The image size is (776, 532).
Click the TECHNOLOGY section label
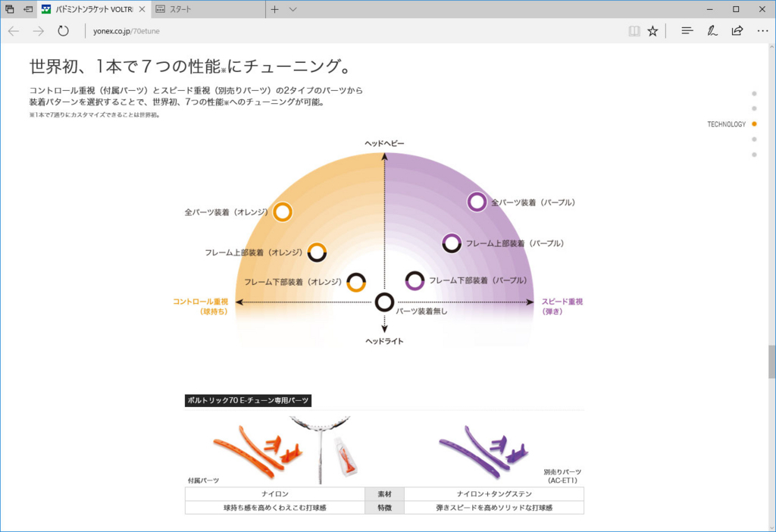[726, 124]
